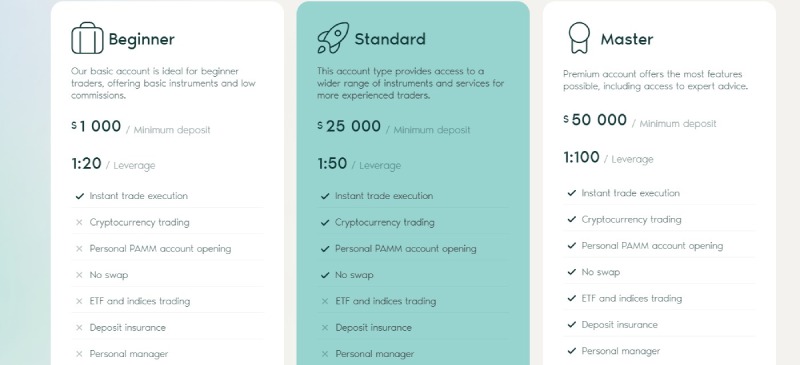Click the Standard rocket icon
800x365 pixels.
(333, 38)
